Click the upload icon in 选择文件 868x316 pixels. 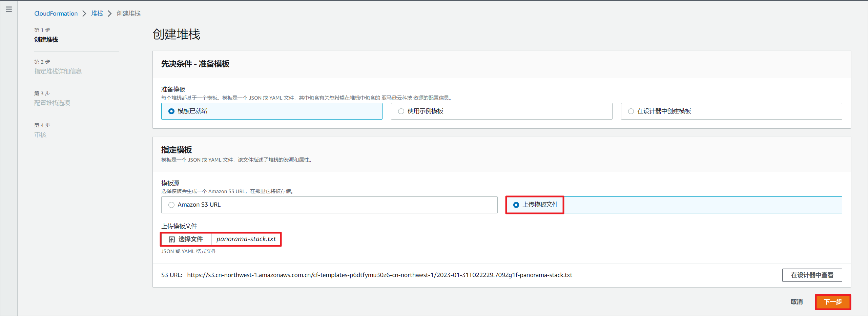[172, 239]
